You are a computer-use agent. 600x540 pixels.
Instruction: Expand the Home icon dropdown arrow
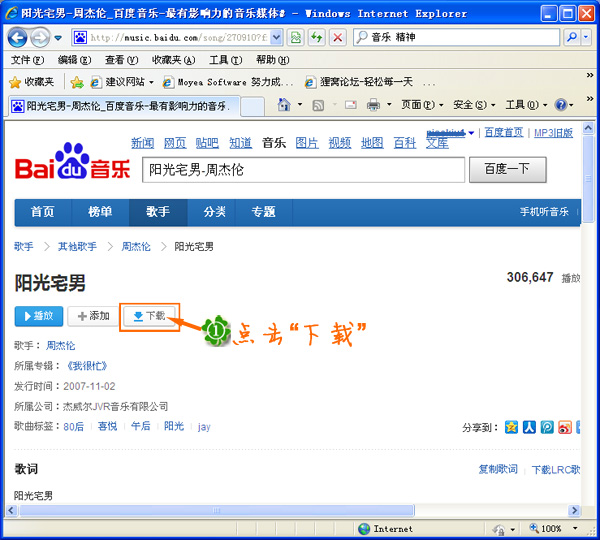pos(300,104)
